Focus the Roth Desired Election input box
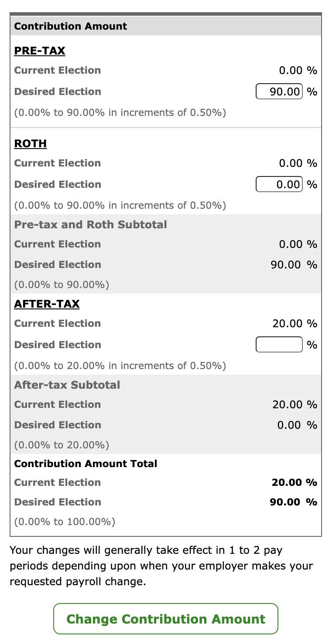Image resolution: width=329 pixels, height=644 pixels. (x=279, y=185)
